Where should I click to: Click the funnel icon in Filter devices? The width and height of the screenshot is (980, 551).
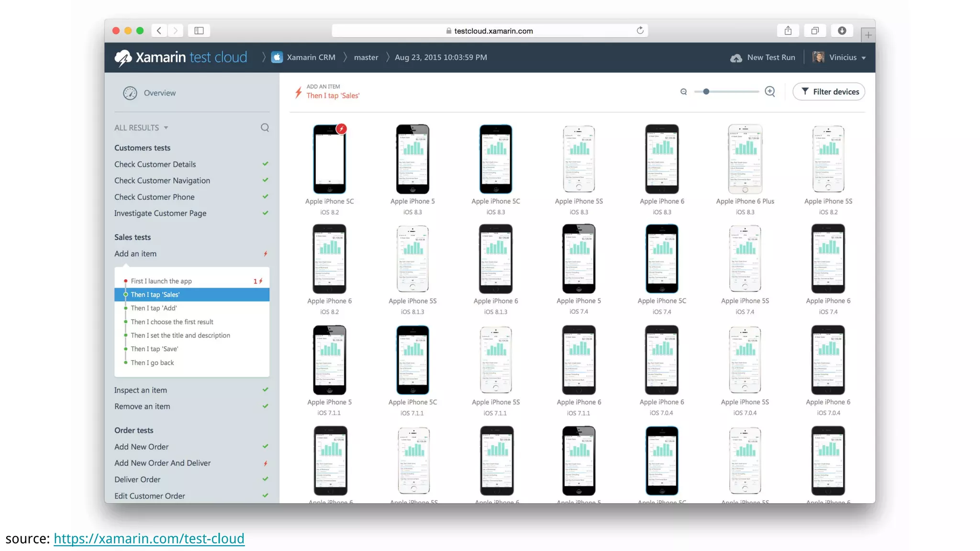point(805,91)
